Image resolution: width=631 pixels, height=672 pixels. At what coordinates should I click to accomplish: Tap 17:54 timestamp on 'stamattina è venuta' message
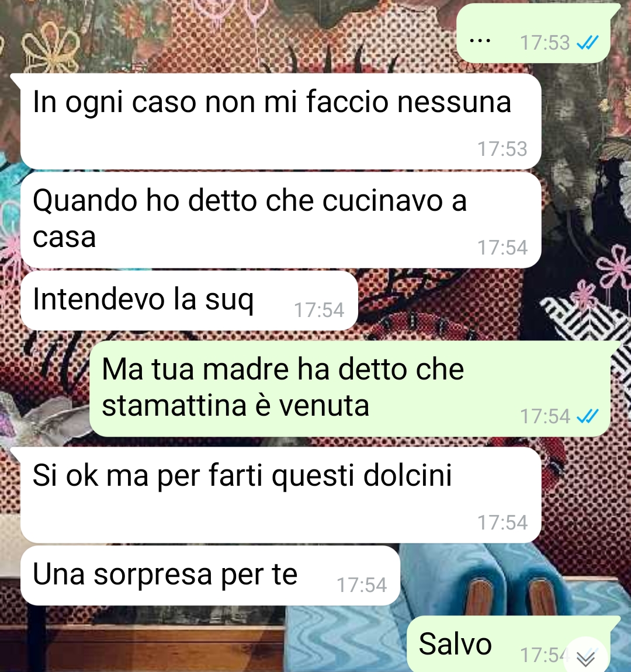(545, 416)
